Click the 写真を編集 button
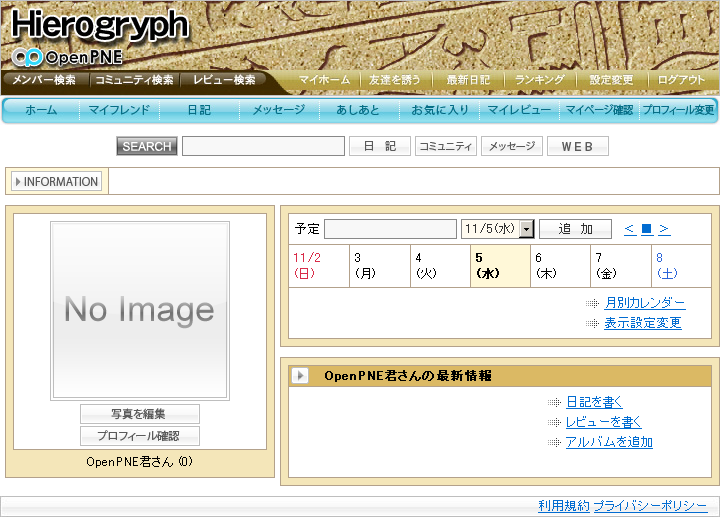Screen dimensions: 720x517 [140, 414]
